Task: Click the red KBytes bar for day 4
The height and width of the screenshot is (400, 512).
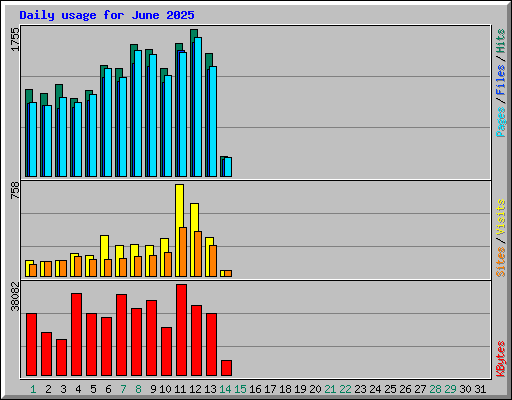Action: pos(76,334)
